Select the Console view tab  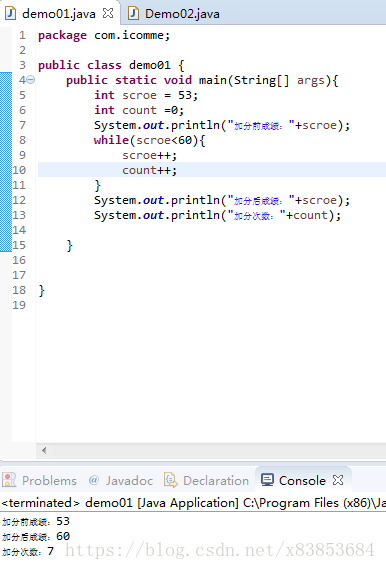302,481
